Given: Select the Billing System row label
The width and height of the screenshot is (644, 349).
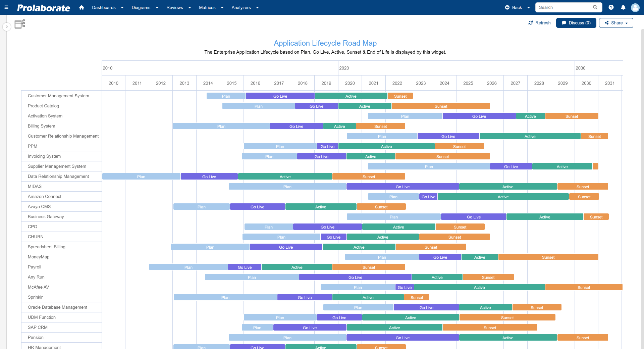Looking at the screenshot, I should (41, 126).
